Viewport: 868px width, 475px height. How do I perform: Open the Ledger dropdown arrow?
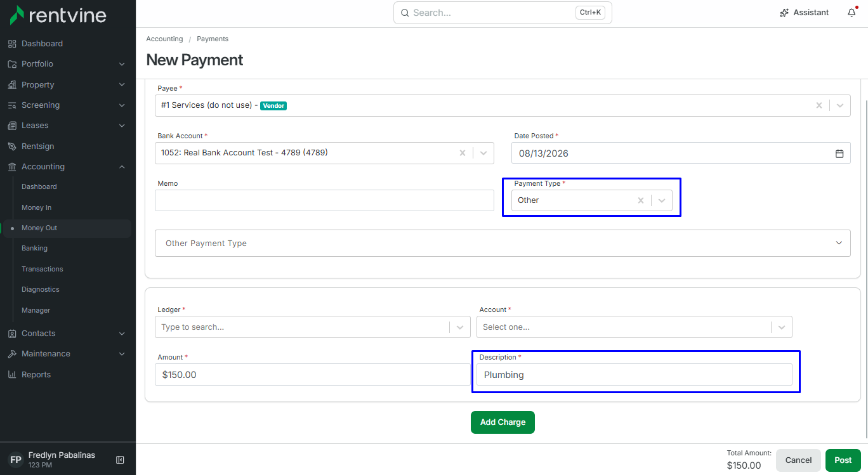coord(460,327)
